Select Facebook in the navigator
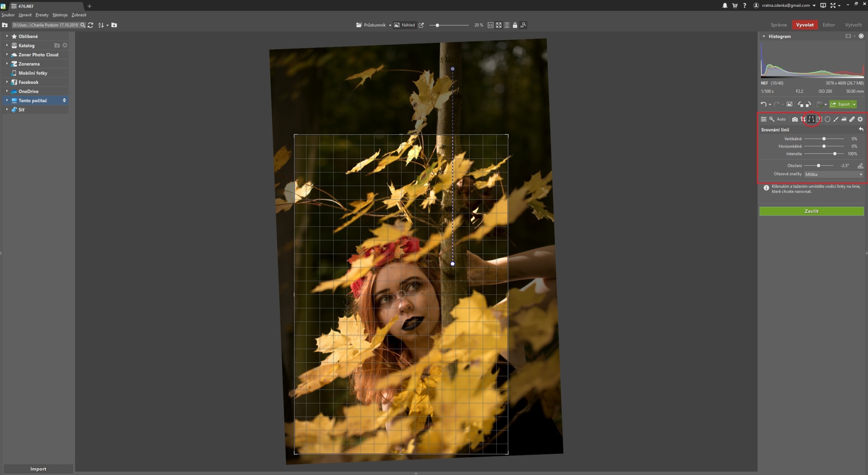The image size is (868, 475). pos(28,82)
